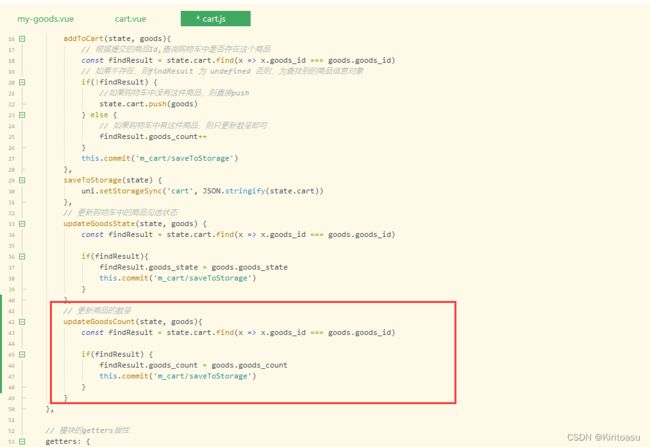Image resolution: width=650 pixels, height=447 pixels.
Task: Collapse the addToCart function on line 16
Action: tap(22, 39)
